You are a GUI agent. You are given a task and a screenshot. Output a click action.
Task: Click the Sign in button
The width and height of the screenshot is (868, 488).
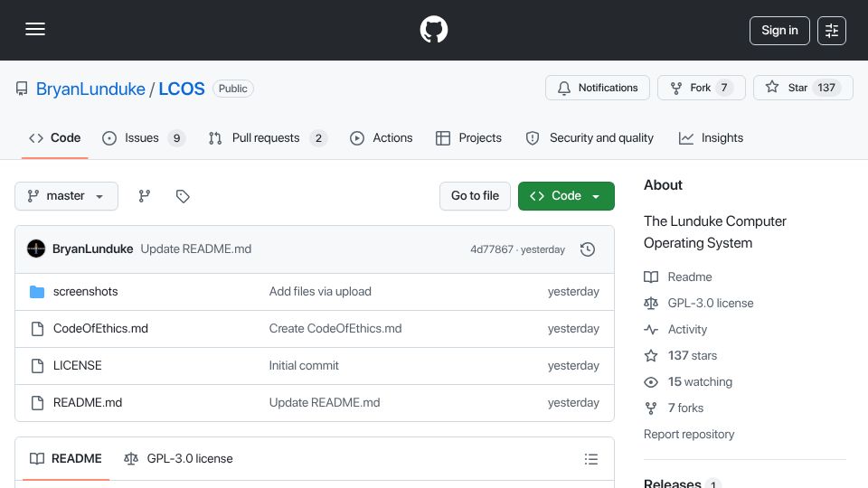(779, 31)
